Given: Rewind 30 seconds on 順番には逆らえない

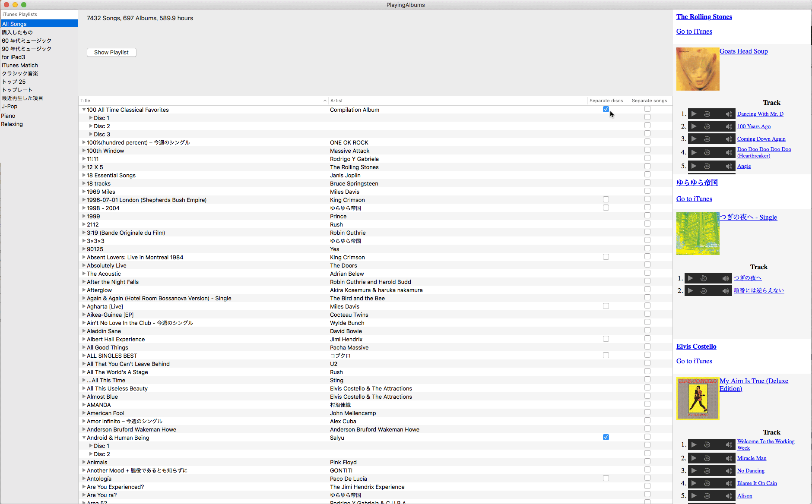Looking at the screenshot, I should coord(704,291).
